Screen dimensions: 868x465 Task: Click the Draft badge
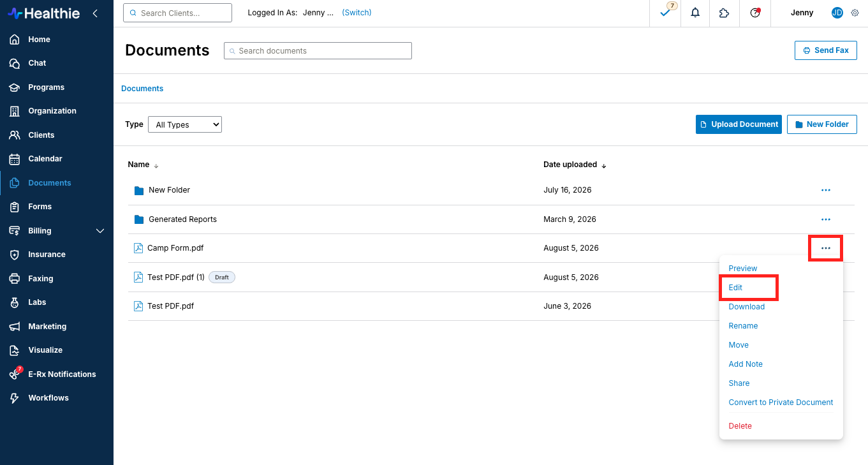pos(222,277)
